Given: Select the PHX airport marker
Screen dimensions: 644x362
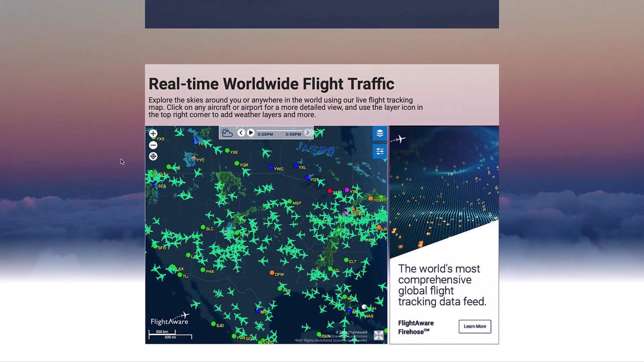Looking at the screenshot, I should point(203,270).
